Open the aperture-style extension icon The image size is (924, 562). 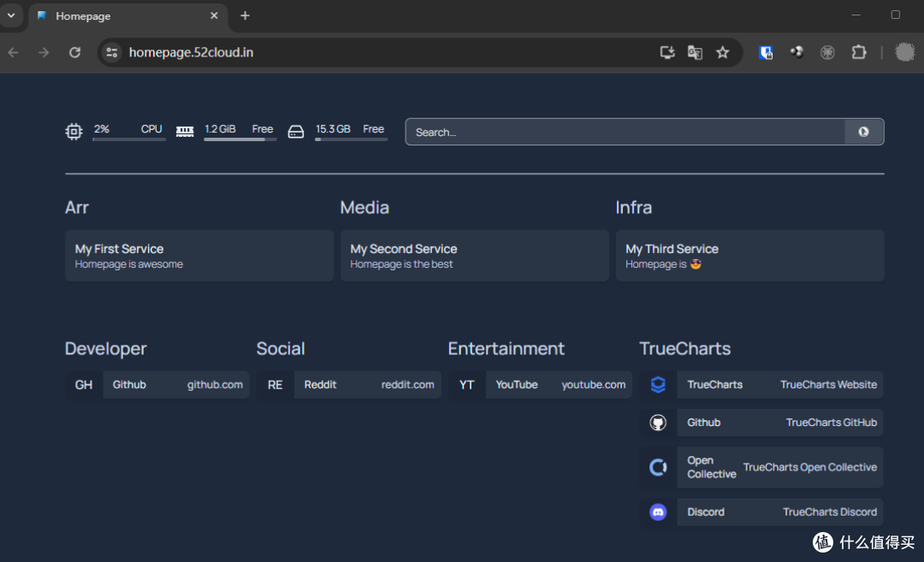[x=827, y=52]
